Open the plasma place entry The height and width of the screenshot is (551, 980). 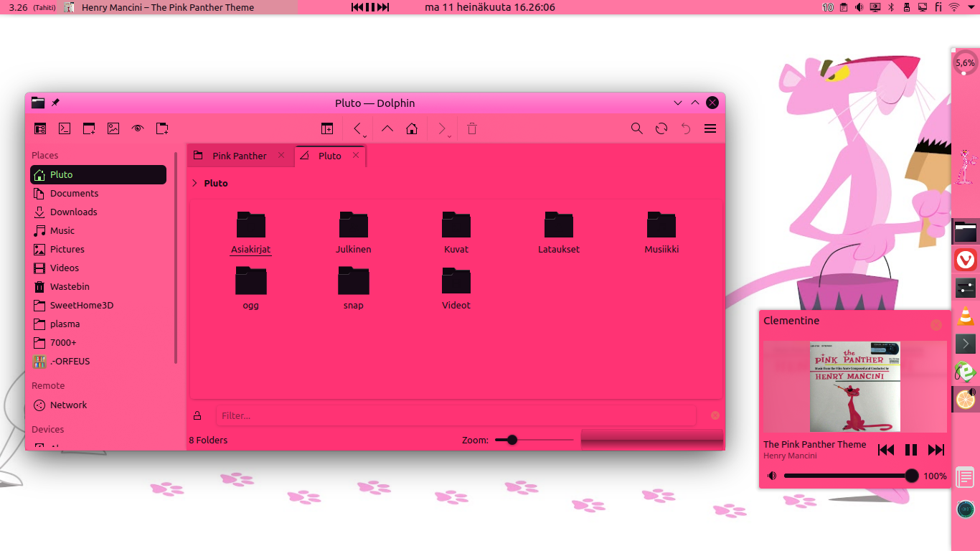point(98,324)
